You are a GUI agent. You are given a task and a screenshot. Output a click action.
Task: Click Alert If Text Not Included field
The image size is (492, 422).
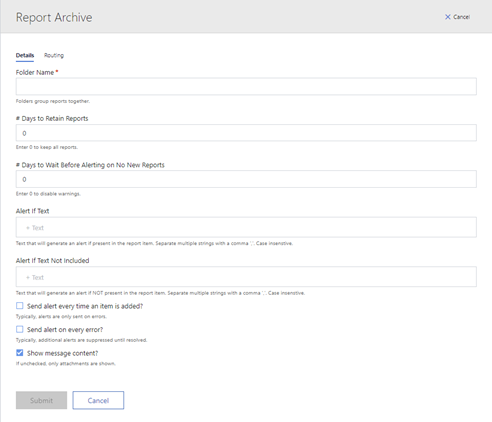point(246,277)
